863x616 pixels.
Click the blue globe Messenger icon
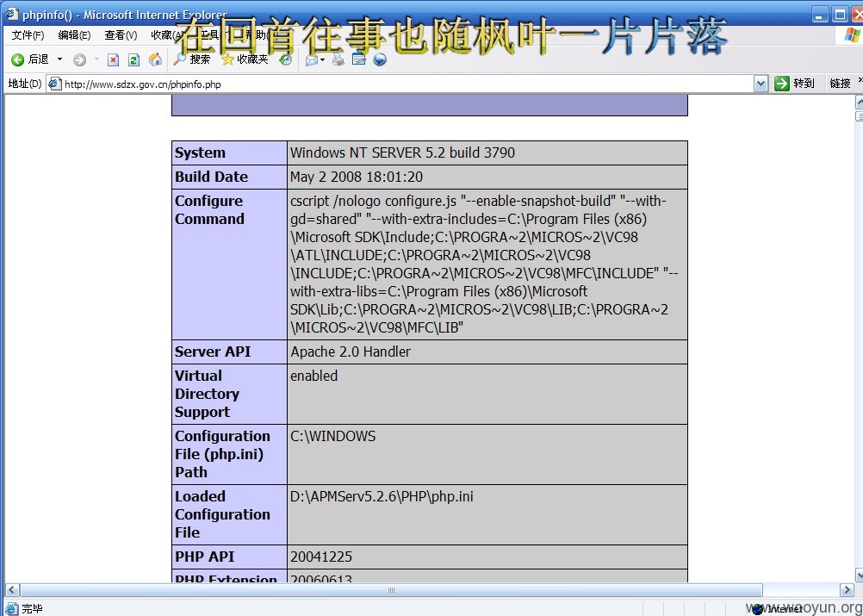[x=380, y=59]
